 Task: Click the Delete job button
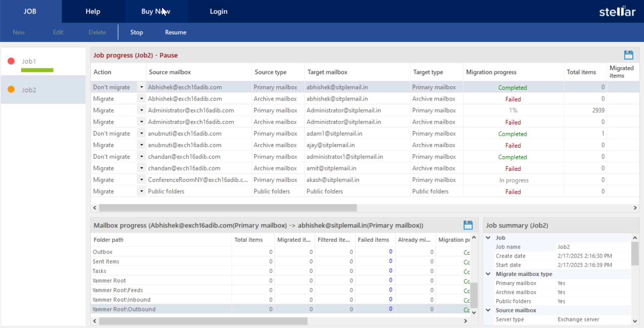(x=97, y=32)
